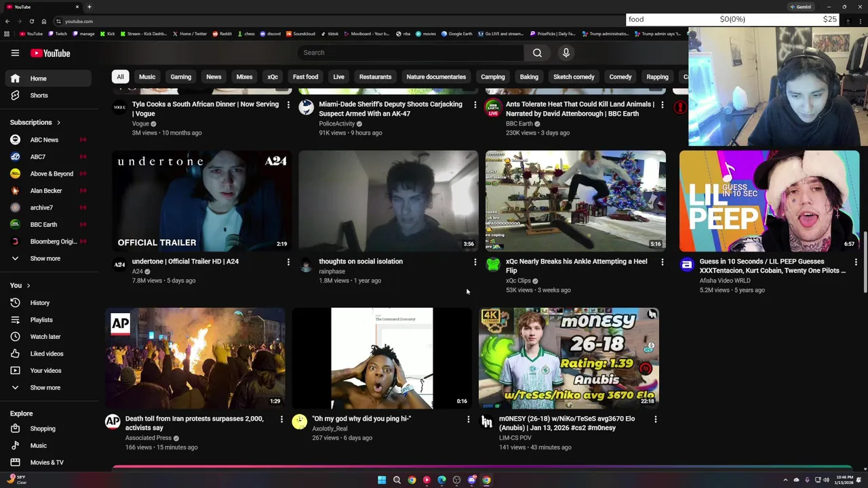
Task: Click the rainphase channel name
Action: click(332, 271)
